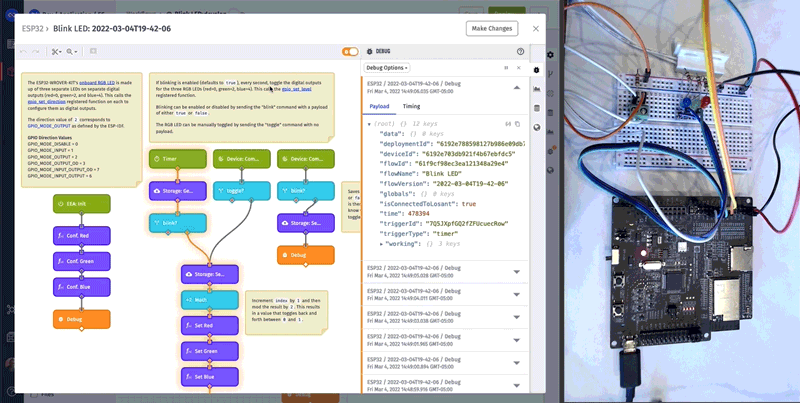Switch to the Timing tab

pyautogui.click(x=411, y=106)
